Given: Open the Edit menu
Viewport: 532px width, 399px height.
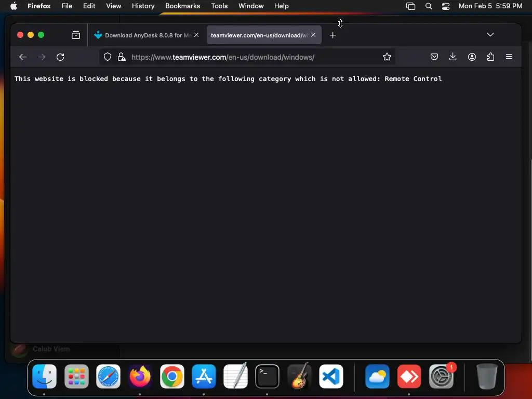Looking at the screenshot, I should click(89, 6).
